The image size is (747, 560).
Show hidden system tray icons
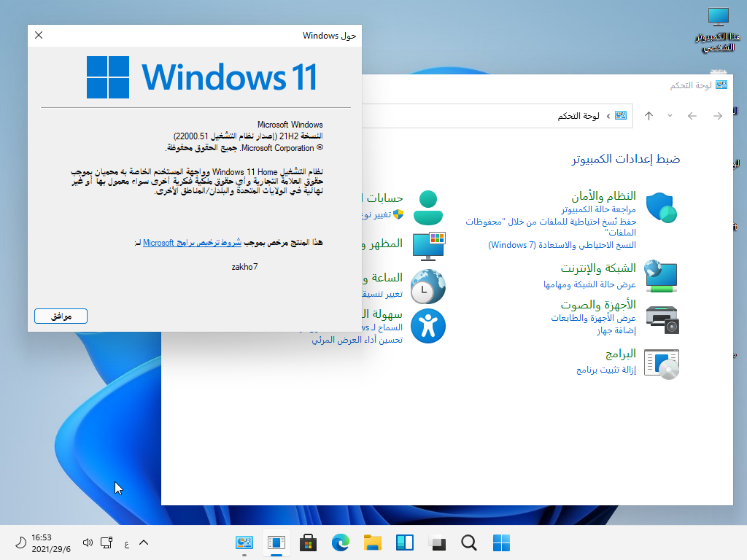(x=144, y=542)
